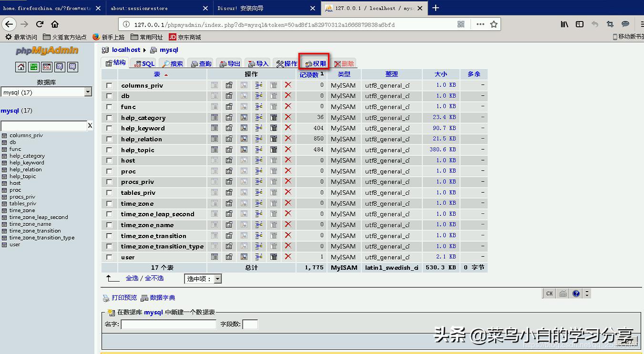Select the time_zone table checkbox
Image resolution: width=644 pixels, height=354 pixels.
pyautogui.click(x=109, y=203)
